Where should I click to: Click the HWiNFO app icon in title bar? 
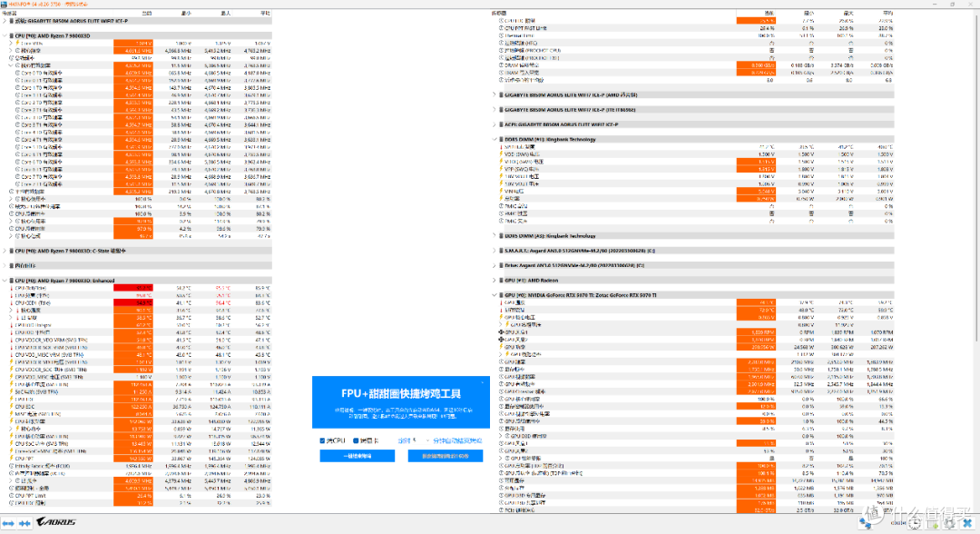click(4, 4)
